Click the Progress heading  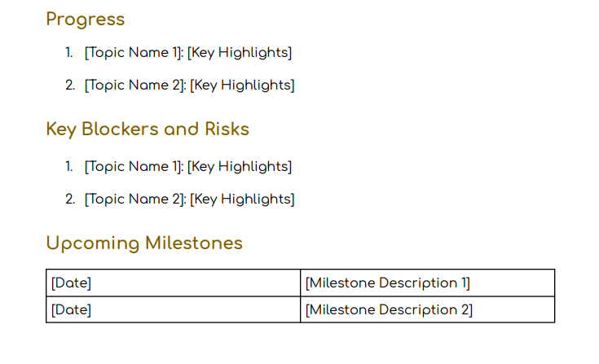85,20
